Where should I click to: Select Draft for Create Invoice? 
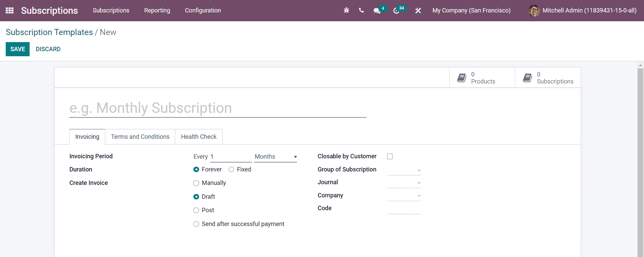196,197
